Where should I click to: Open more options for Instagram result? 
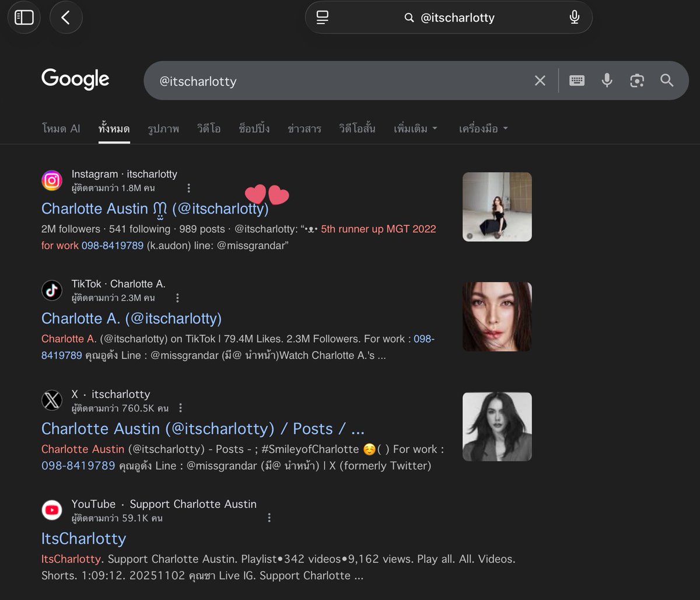[x=188, y=188]
